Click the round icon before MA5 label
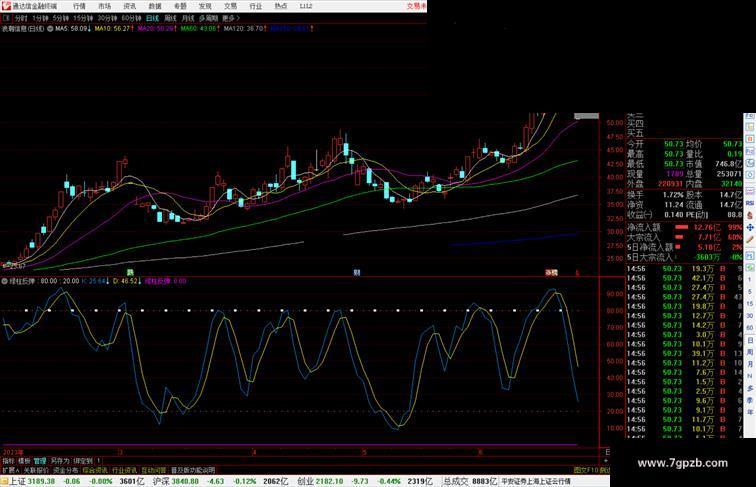756x487 pixels. [50, 29]
